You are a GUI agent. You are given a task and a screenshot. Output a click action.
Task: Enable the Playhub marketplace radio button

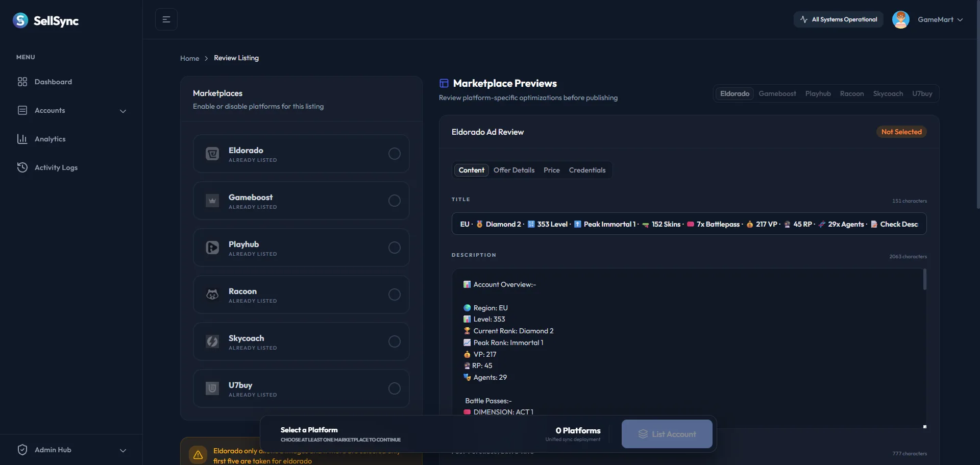point(395,248)
